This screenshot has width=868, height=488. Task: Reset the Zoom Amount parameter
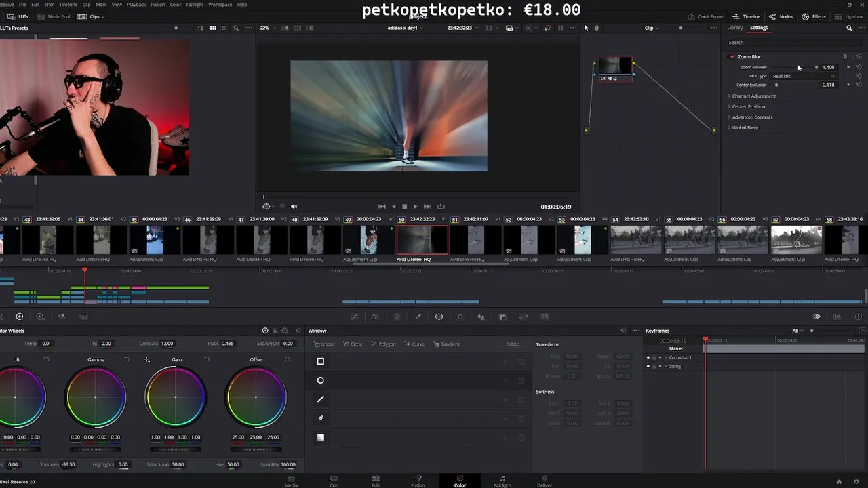click(859, 67)
